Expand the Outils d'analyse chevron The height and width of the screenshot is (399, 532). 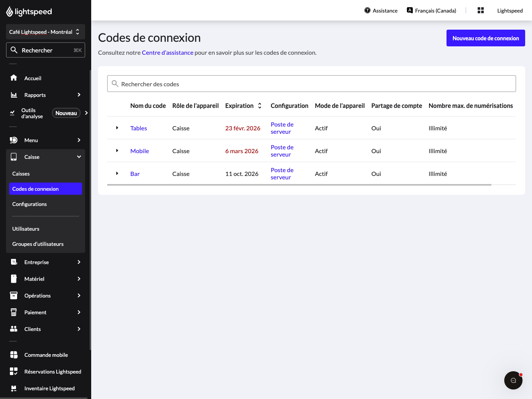pos(86,113)
